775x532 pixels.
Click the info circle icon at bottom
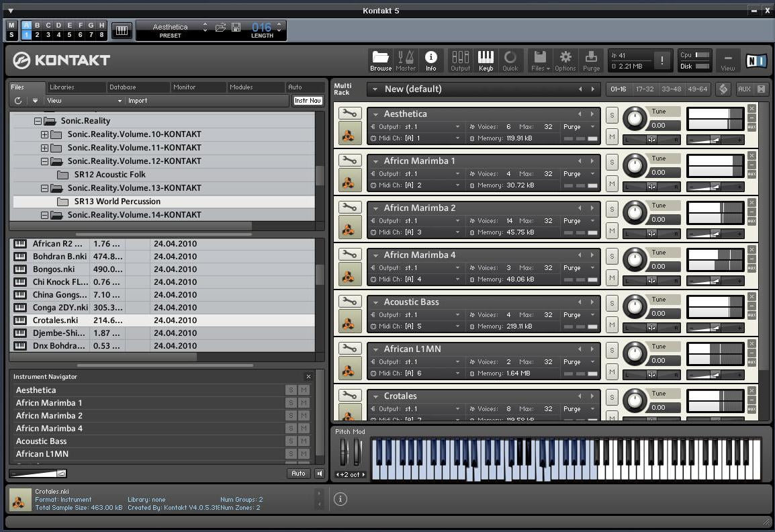[x=340, y=499]
